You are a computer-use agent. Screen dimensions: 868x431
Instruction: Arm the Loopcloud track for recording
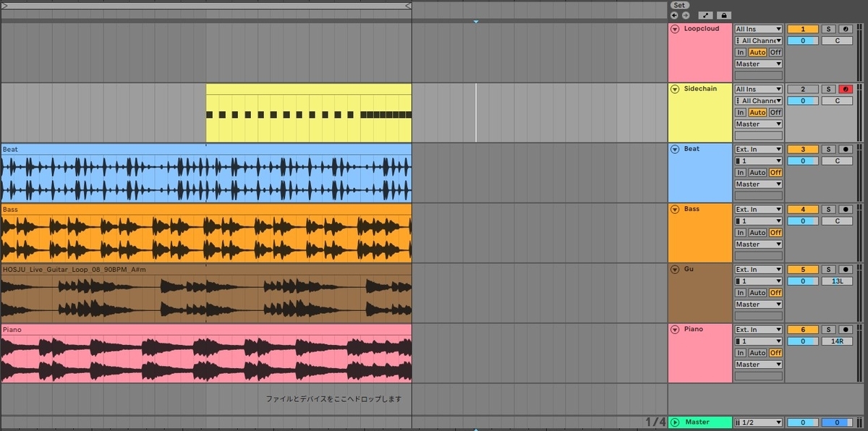pyautogui.click(x=846, y=29)
